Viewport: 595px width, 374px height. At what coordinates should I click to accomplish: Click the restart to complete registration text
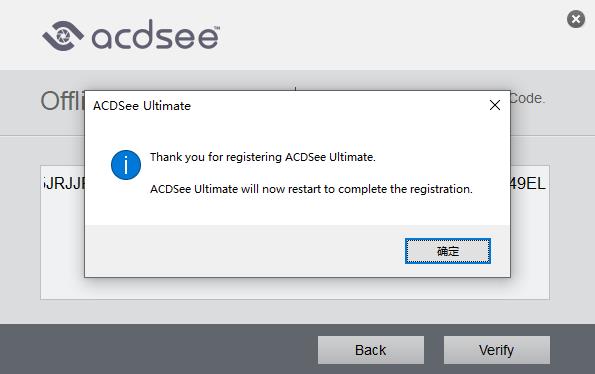[x=311, y=189]
